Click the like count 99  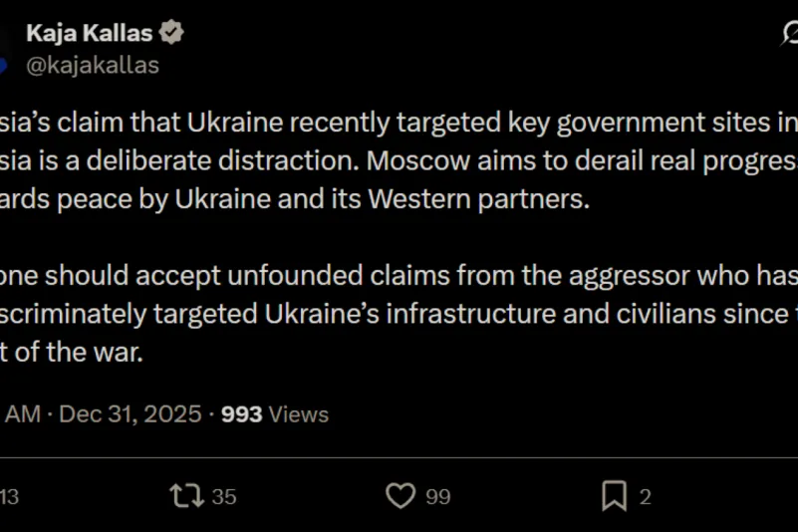(438, 496)
